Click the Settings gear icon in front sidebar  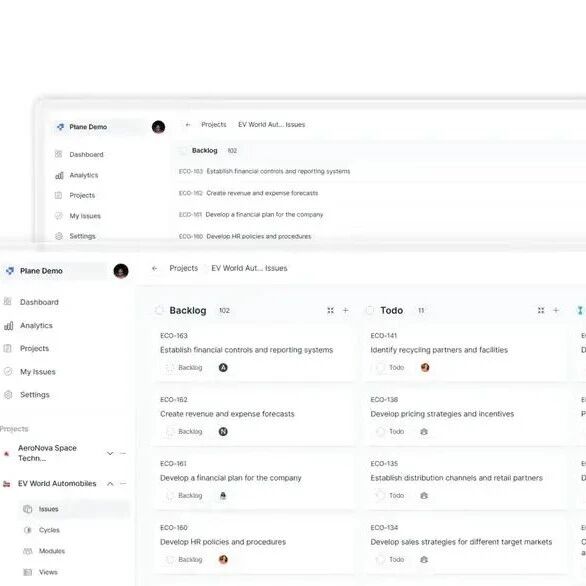click(x=8, y=394)
